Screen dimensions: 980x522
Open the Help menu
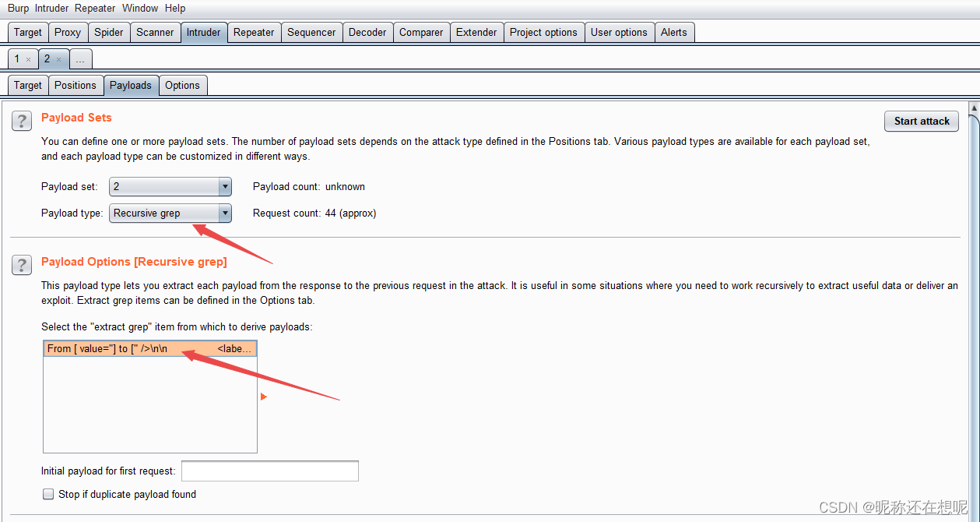[175, 8]
